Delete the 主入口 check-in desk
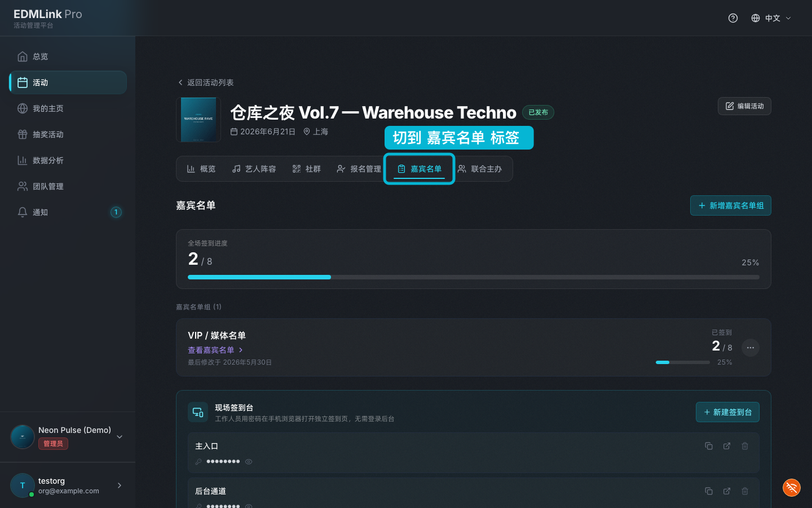Image resolution: width=812 pixels, height=508 pixels. click(x=745, y=446)
